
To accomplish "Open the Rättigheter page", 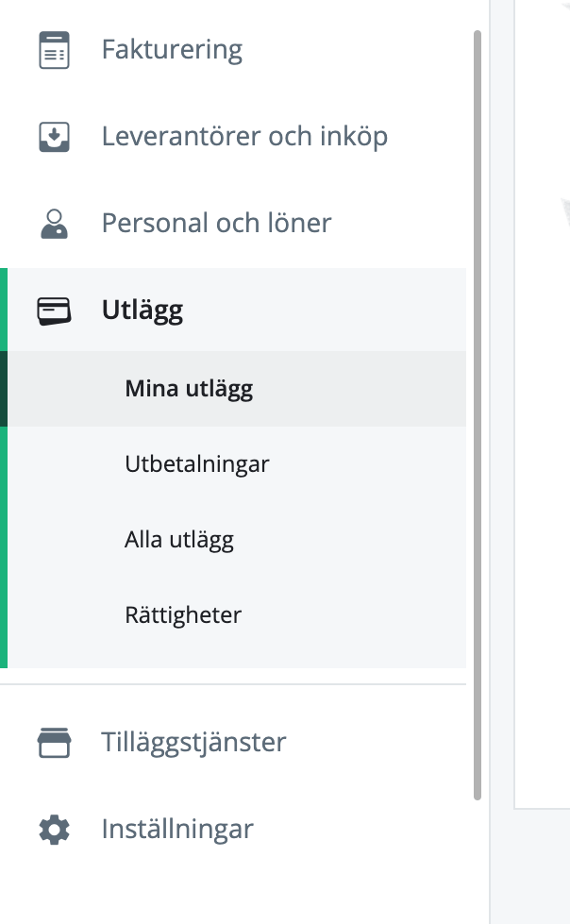I will (183, 614).
